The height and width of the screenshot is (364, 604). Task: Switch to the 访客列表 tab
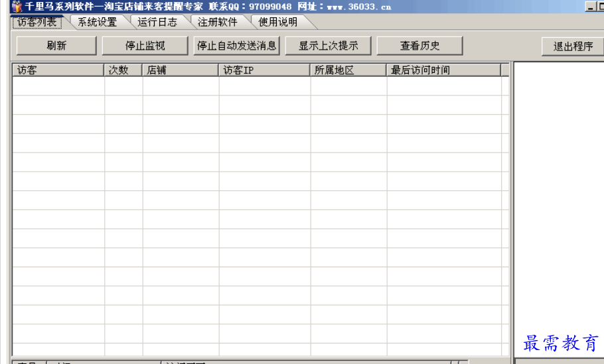click(37, 23)
